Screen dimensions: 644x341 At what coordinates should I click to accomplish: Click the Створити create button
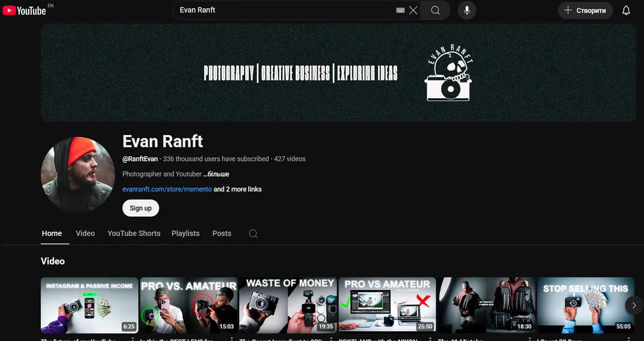[585, 10]
